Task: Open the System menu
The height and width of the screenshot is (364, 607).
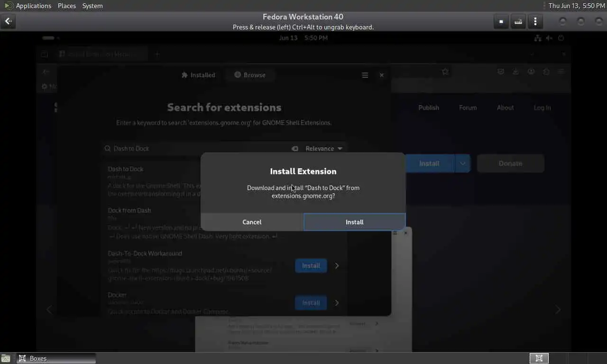Action: 92,6
